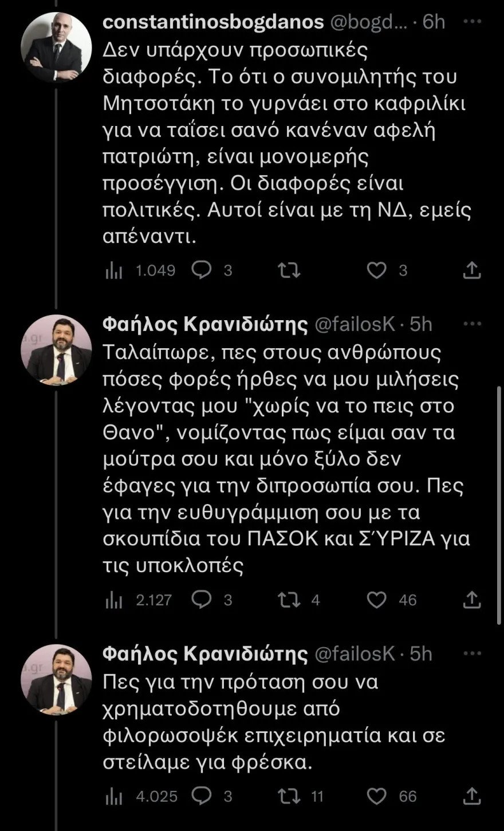Open the @failosK handle link
The height and width of the screenshot is (831, 504).
355,324
